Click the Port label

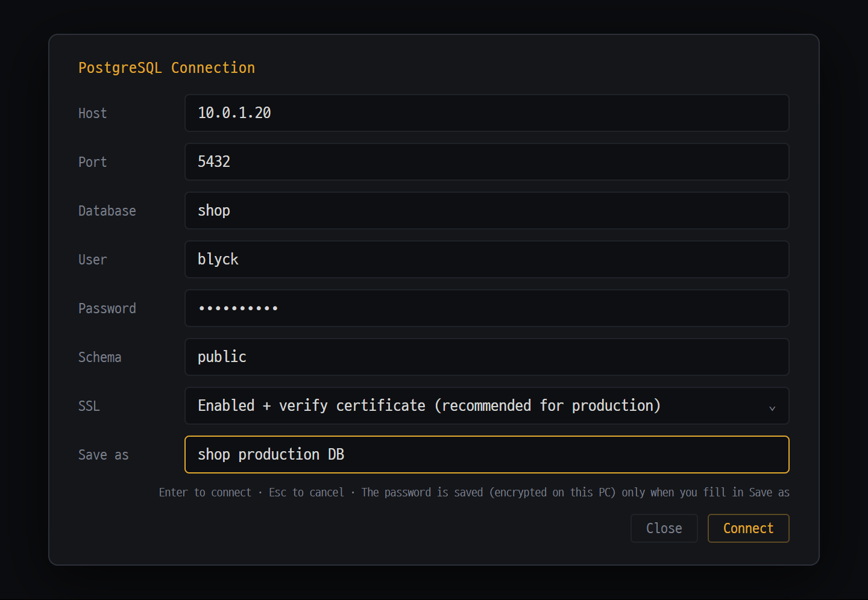[92, 162]
